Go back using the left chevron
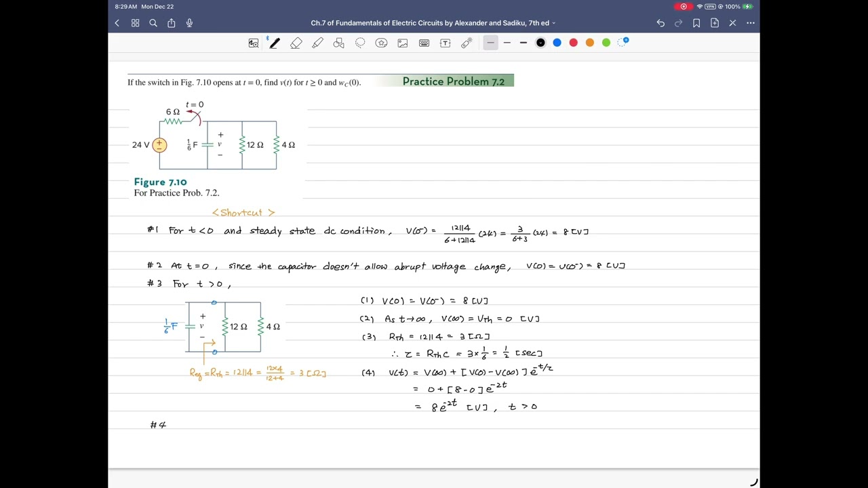The image size is (868, 488). pos(117,23)
